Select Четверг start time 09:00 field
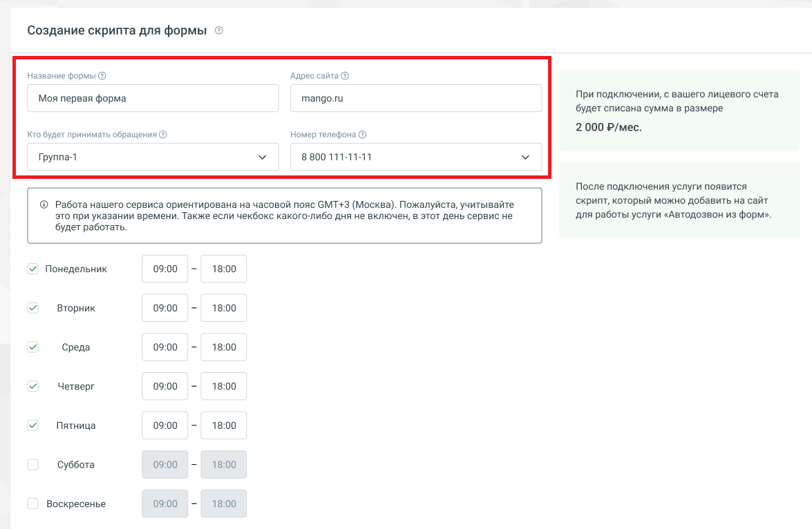 coord(165,386)
